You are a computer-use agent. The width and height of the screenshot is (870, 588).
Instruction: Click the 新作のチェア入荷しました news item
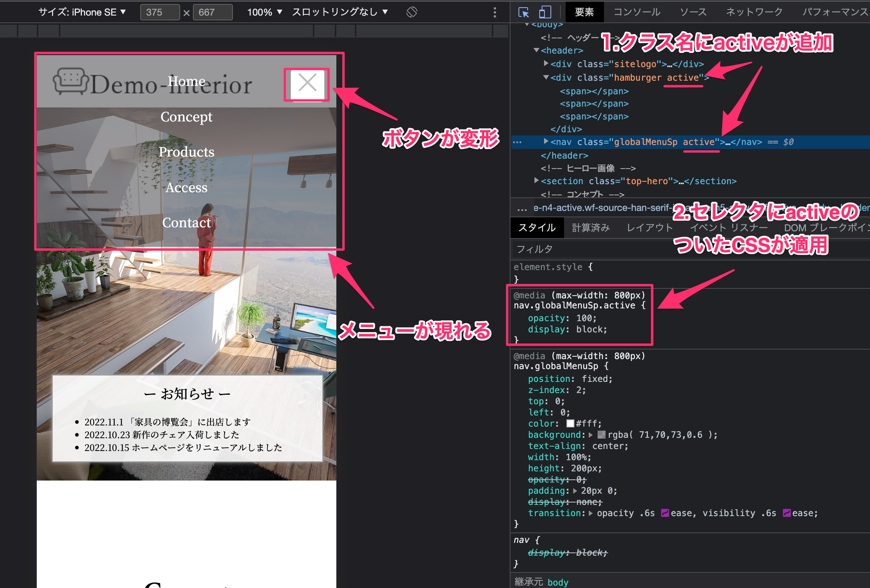point(162,435)
